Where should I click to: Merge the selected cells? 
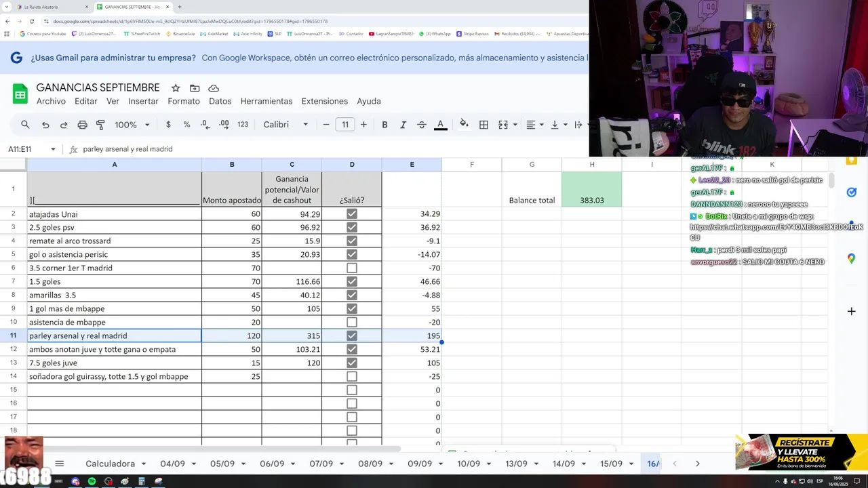(502, 125)
